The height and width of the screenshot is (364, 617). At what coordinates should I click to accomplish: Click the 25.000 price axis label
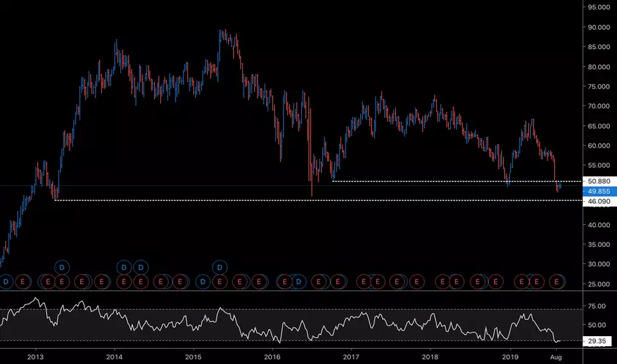coord(599,284)
